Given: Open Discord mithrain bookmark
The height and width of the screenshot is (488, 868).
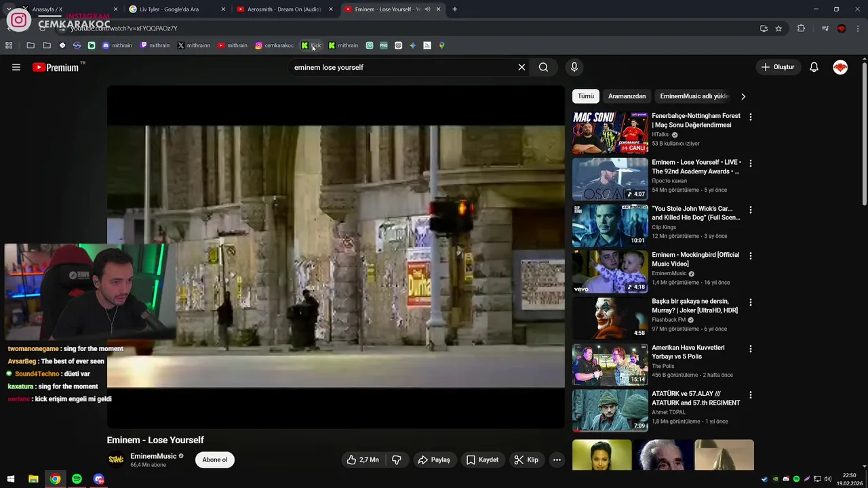Looking at the screenshot, I should (117, 45).
